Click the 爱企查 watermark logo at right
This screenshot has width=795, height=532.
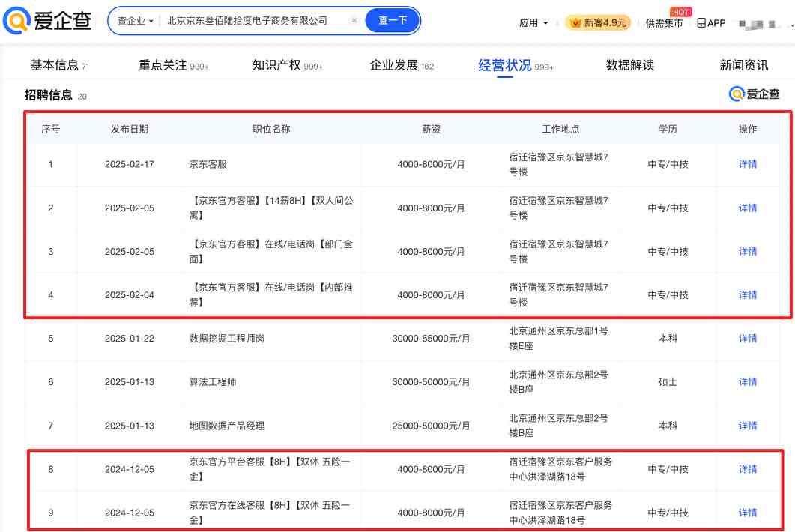pos(755,94)
